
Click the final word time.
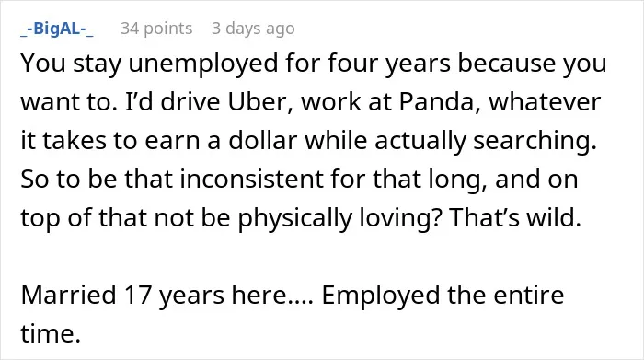(x=50, y=333)
